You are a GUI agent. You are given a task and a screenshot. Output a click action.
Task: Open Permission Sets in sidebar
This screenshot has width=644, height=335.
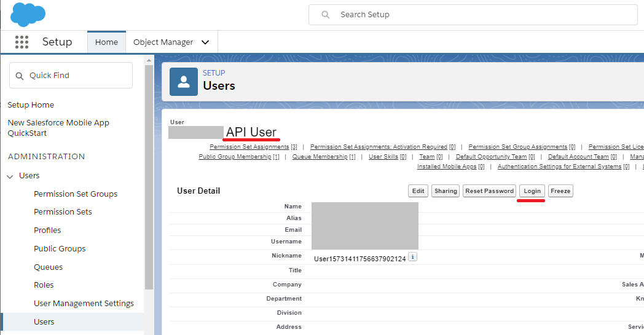63,211
